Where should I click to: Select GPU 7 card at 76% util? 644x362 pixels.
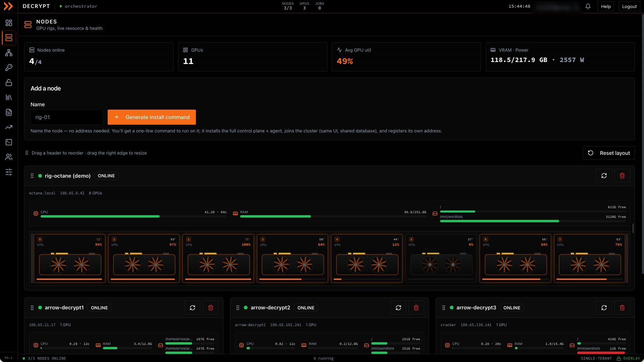tap(590, 258)
